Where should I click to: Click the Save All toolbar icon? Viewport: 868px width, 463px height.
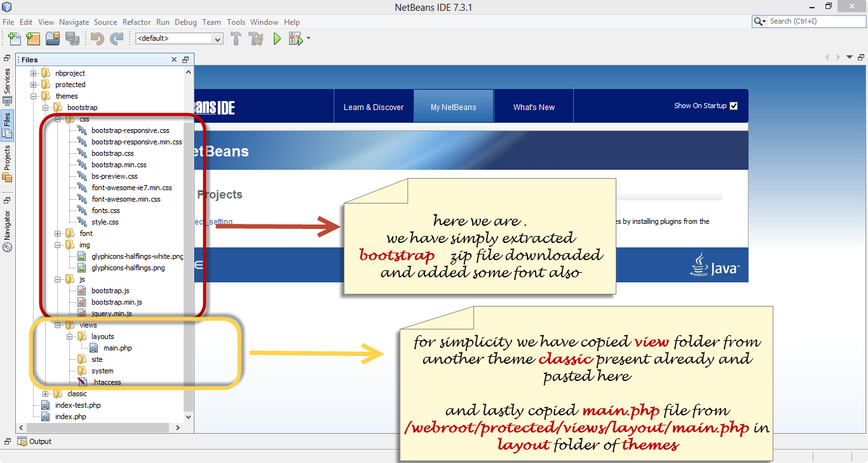[x=72, y=39]
